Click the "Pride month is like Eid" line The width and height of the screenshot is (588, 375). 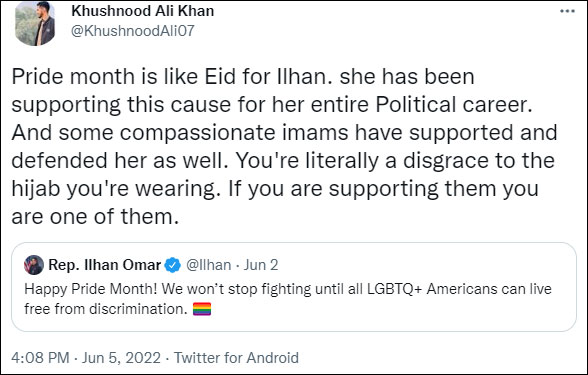point(243,76)
